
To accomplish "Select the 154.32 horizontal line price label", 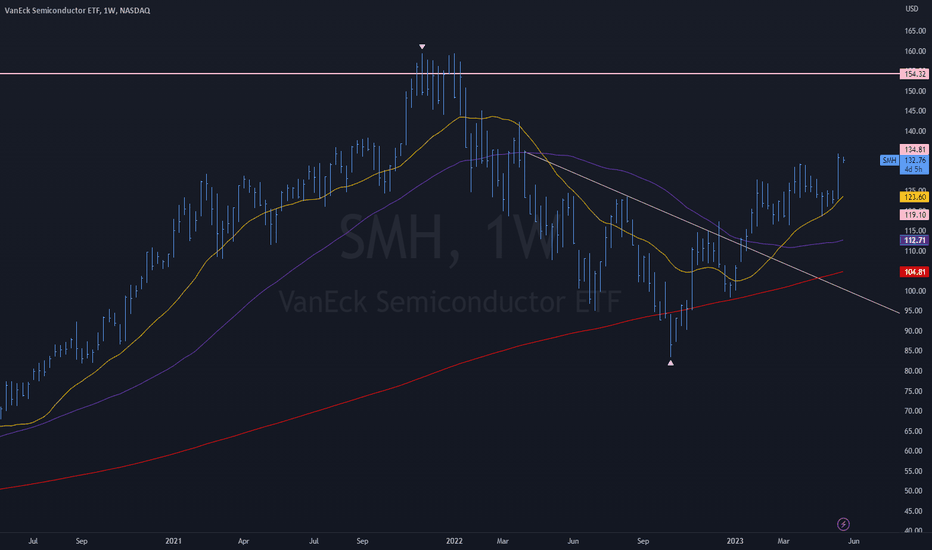I will click(914, 74).
